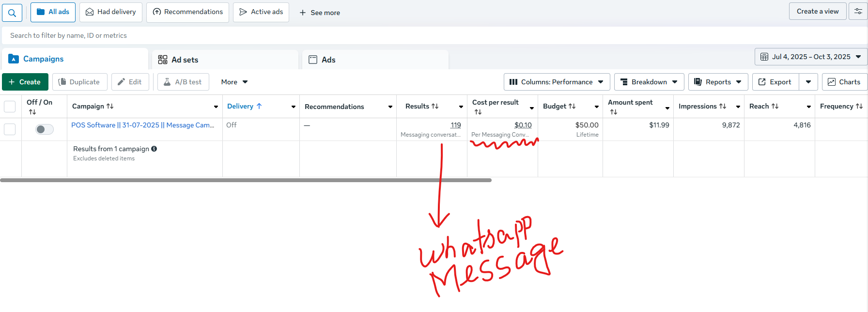Click the green Create button
This screenshot has width=868, height=312.
[25, 82]
